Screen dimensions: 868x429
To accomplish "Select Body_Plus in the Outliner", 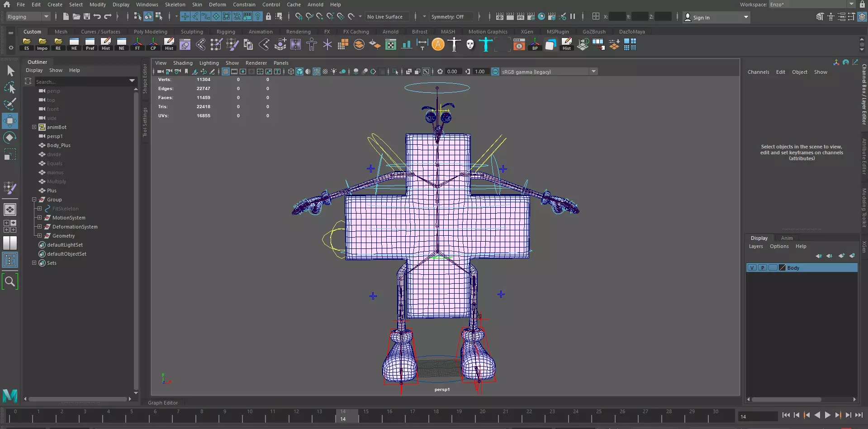I will (x=59, y=145).
